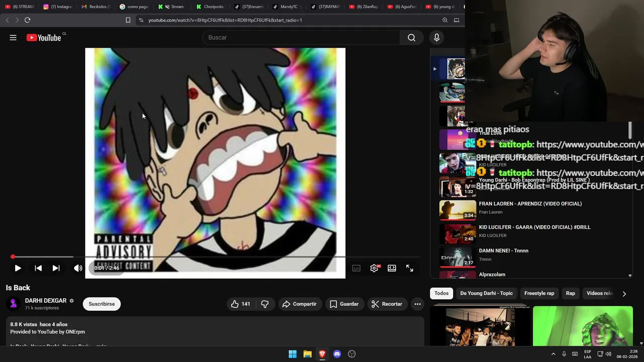The image size is (644, 362).
Task: Open more actions three-dot menu
Action: coord(418,304)
